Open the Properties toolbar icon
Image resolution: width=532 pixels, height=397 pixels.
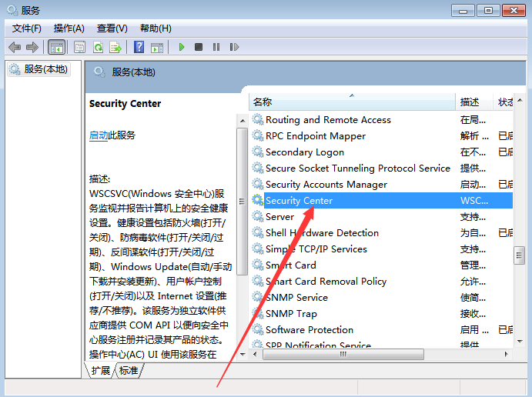pos(79,47)
